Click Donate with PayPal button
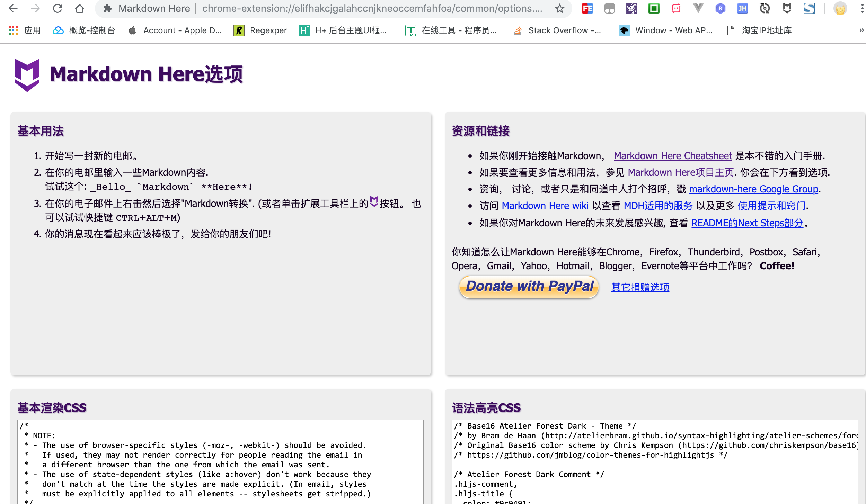The image size is (866, 504). point(529,287)
